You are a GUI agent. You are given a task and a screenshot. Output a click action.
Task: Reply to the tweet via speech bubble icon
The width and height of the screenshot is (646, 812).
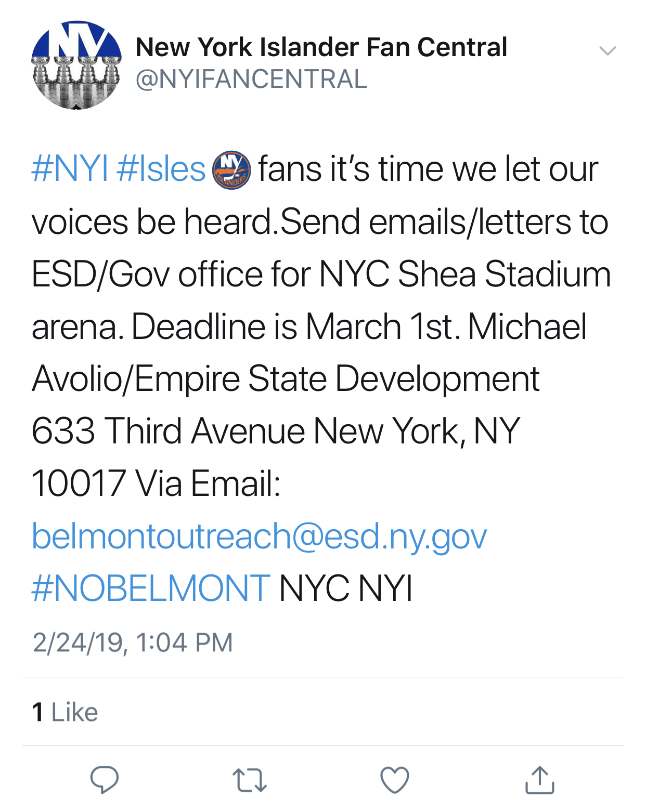tap(105, 780)
